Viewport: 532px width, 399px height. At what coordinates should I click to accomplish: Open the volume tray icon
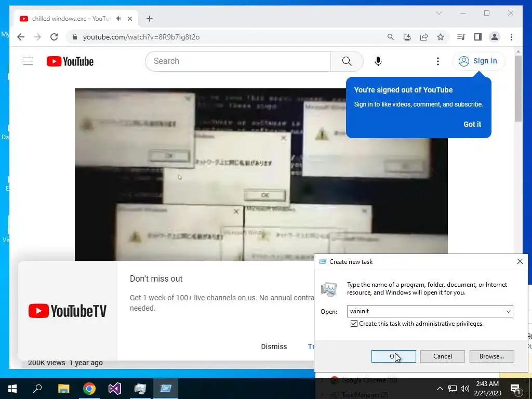[465, 389]
